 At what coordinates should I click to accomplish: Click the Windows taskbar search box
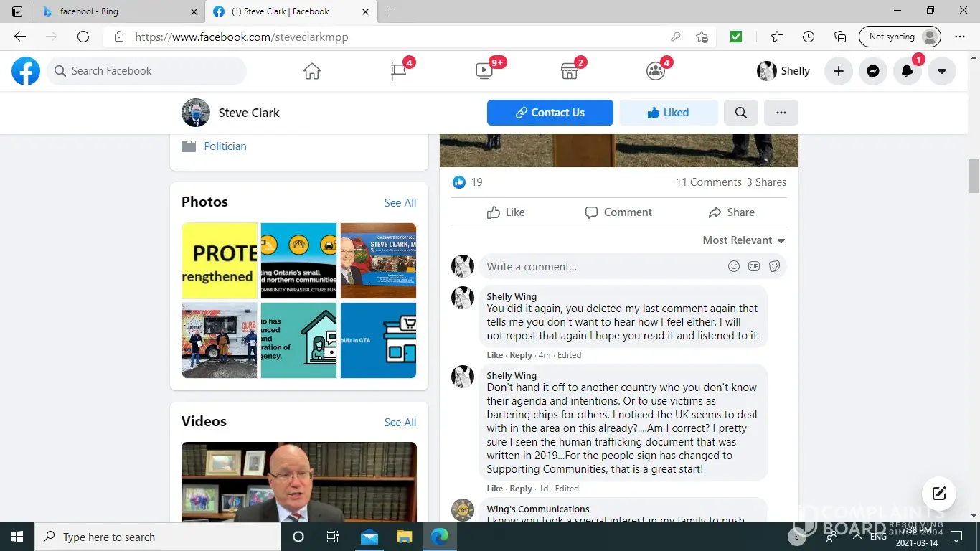tap(158, 537)
